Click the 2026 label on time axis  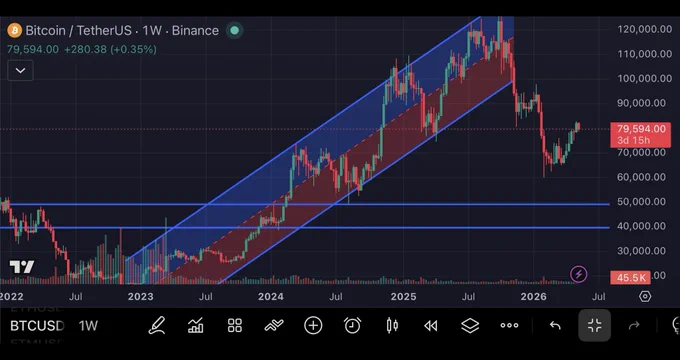533,297
